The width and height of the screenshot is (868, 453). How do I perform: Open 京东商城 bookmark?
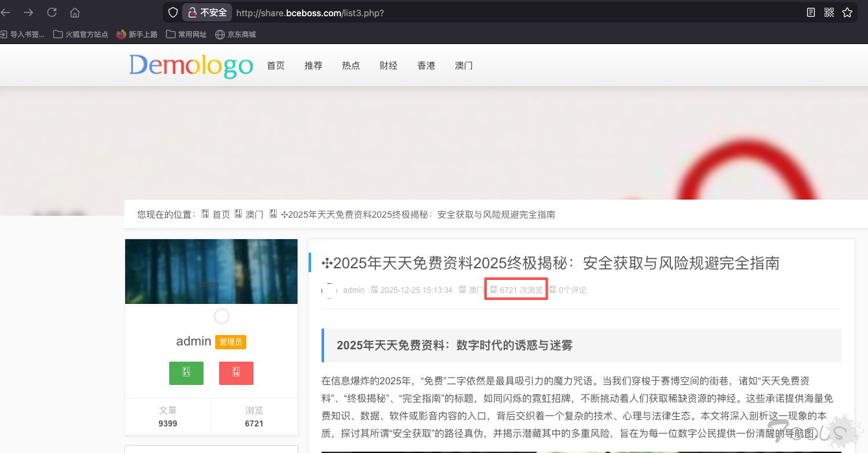pyautogui.click(x=235, y=34)
